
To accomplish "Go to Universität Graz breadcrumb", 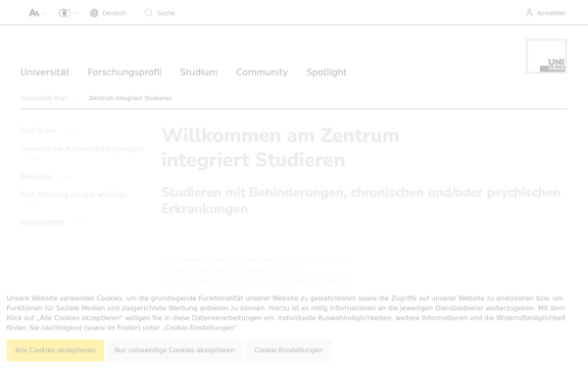I will pyautogui.click(x=44, y=98).
